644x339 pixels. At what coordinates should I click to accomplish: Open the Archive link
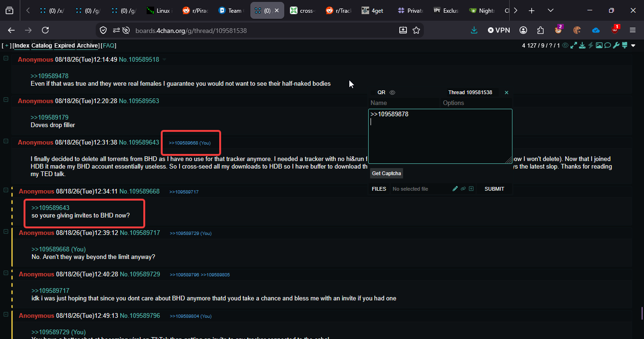click(87, 46)
